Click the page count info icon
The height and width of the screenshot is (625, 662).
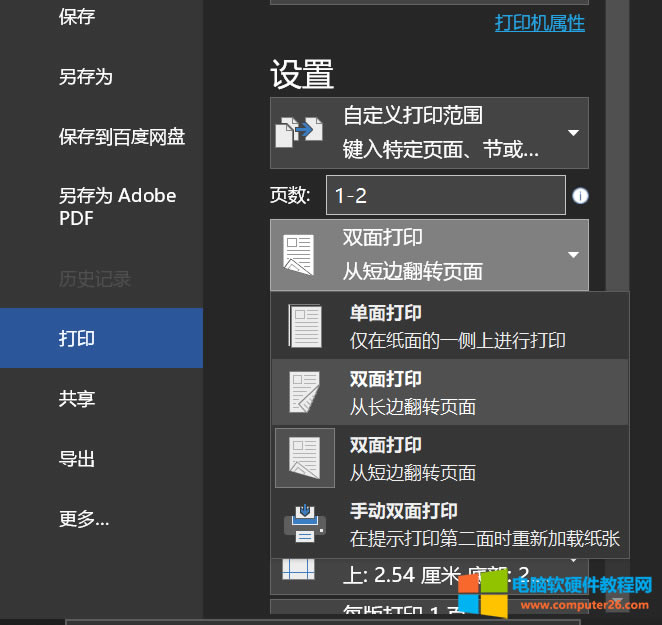pyautogui.click(x=580, y=196)
